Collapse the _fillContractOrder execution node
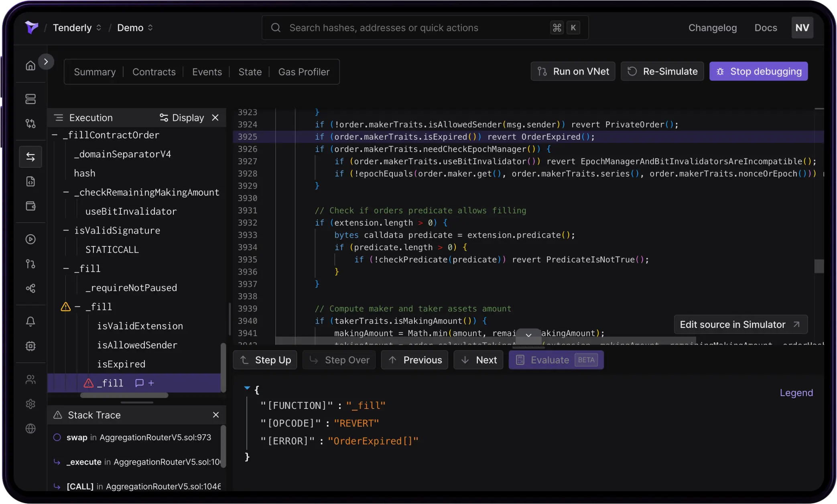The width and height of the screenshot is (837, 504). [55, 135]
